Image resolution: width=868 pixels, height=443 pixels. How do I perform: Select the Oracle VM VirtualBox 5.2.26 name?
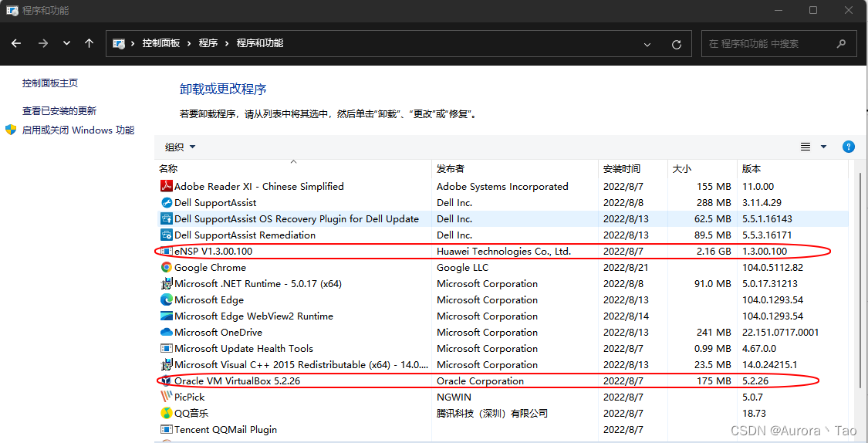[238, 381]
